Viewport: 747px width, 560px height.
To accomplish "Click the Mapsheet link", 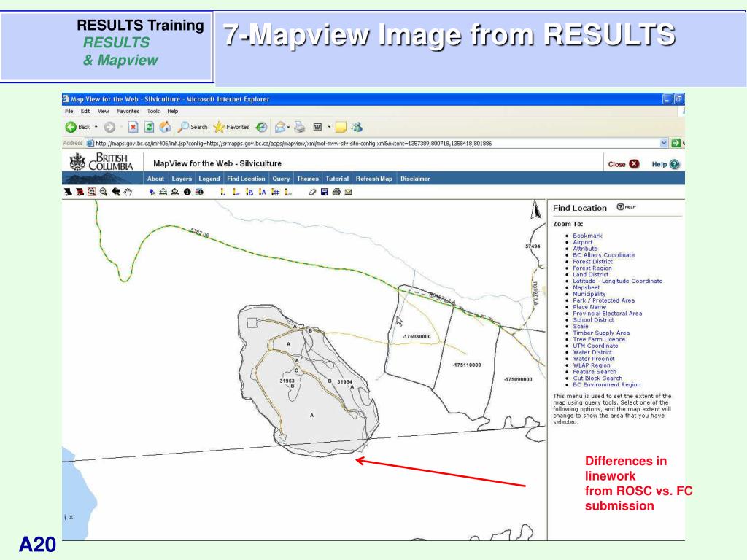I will [587, 287].
